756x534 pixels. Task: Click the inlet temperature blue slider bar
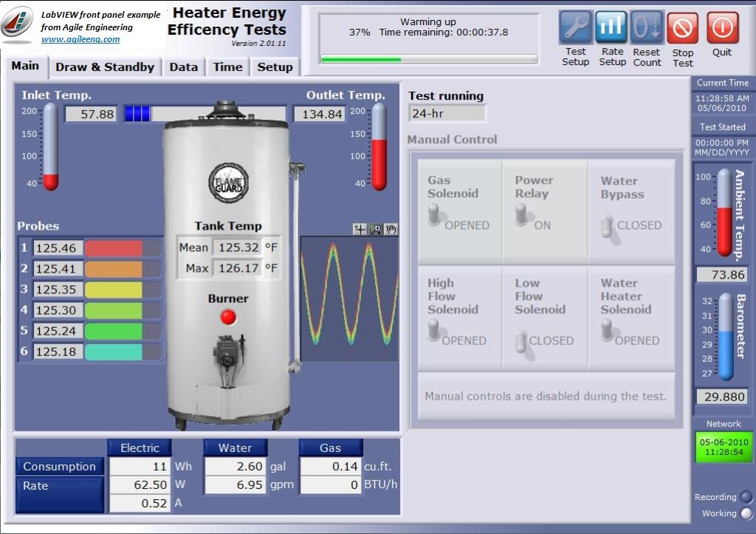(138, 114)
